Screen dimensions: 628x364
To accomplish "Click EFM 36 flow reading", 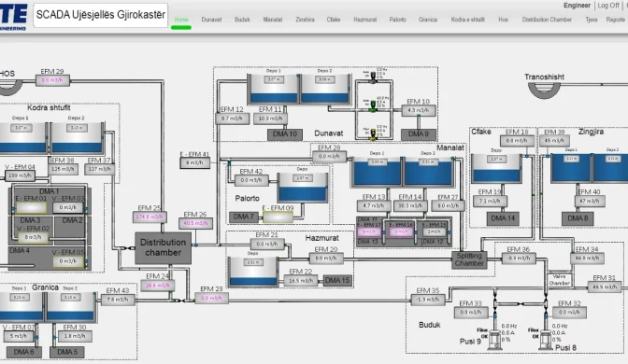I will [x=519, y=258].
